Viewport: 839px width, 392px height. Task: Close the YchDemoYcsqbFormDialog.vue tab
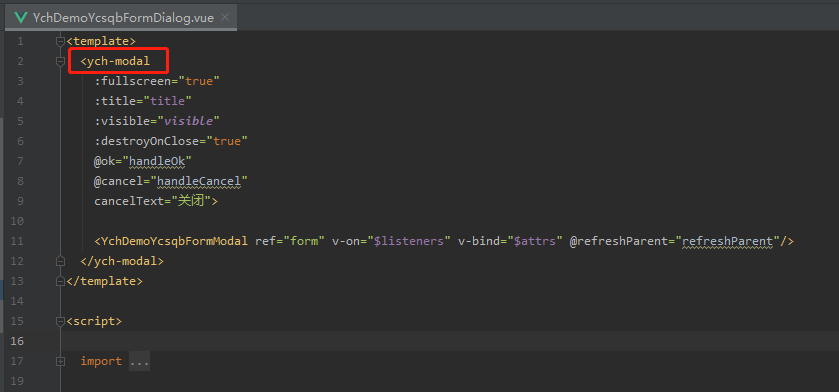click(225, 18)
